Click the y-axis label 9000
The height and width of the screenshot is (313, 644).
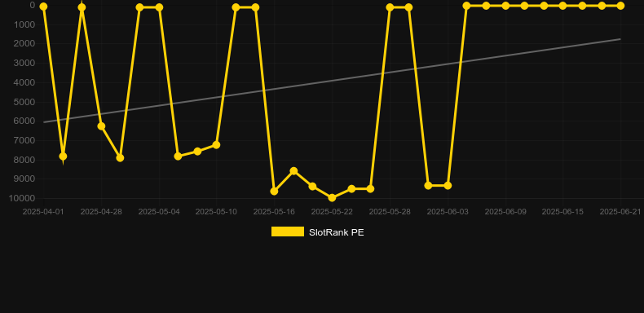click(24, 179)
